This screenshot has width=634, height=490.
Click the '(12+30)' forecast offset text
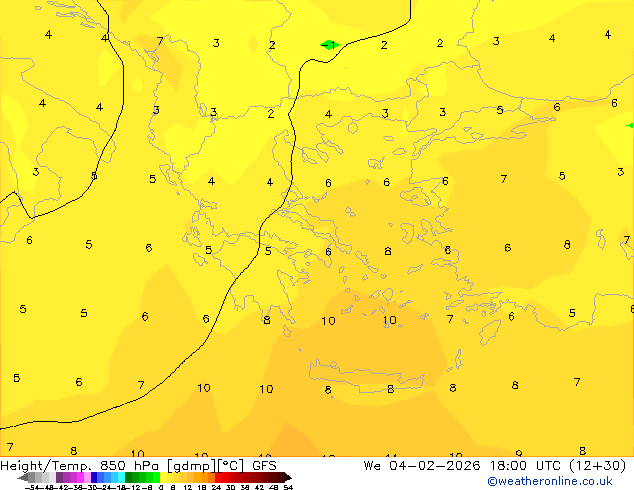598,466
